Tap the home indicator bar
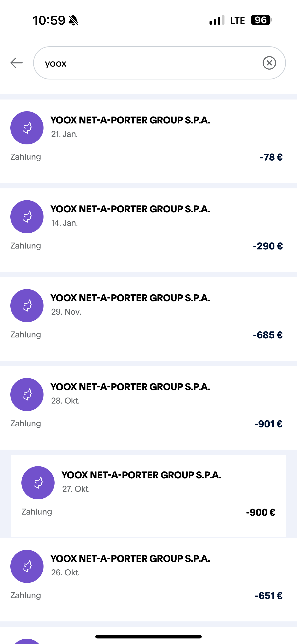The height and width of the screenshot is (644, 297). tap(148, 636)
